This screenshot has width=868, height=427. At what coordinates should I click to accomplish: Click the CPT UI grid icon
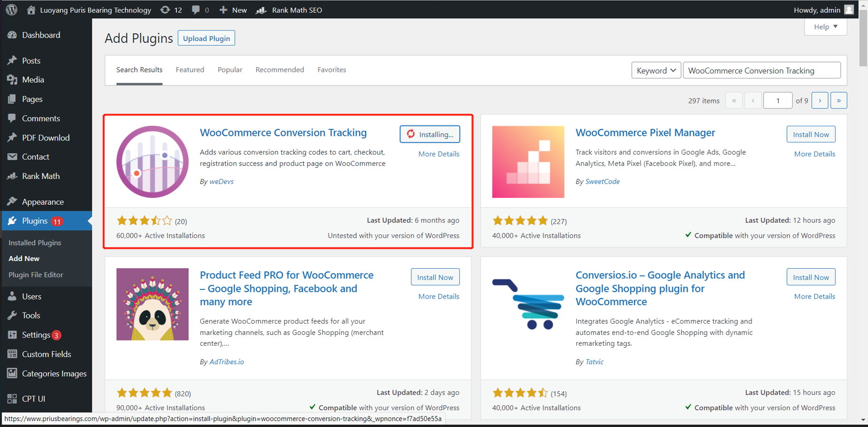coord(12,399)
